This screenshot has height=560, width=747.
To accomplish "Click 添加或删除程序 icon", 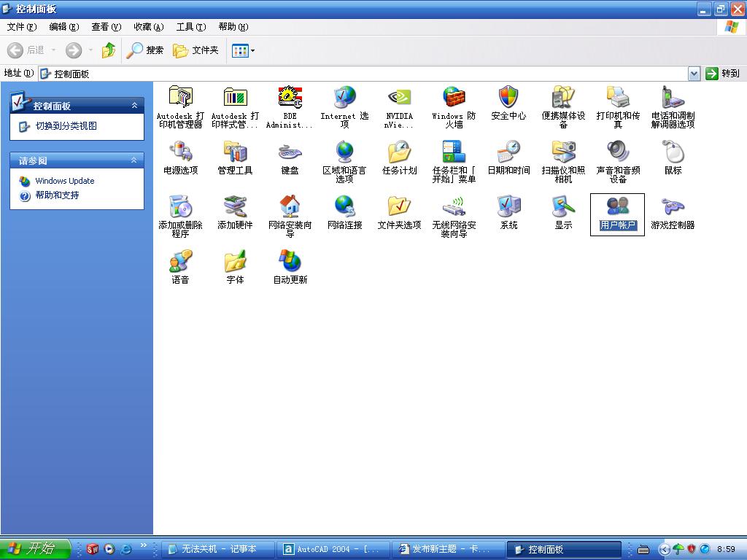I will click(181, 206).
